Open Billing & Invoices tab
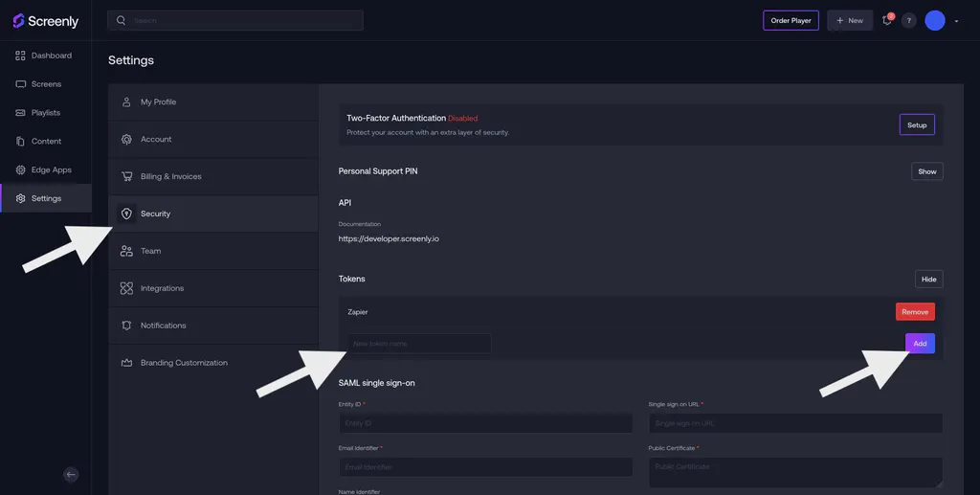The image size is (980, 495). [x=213, y=176]
